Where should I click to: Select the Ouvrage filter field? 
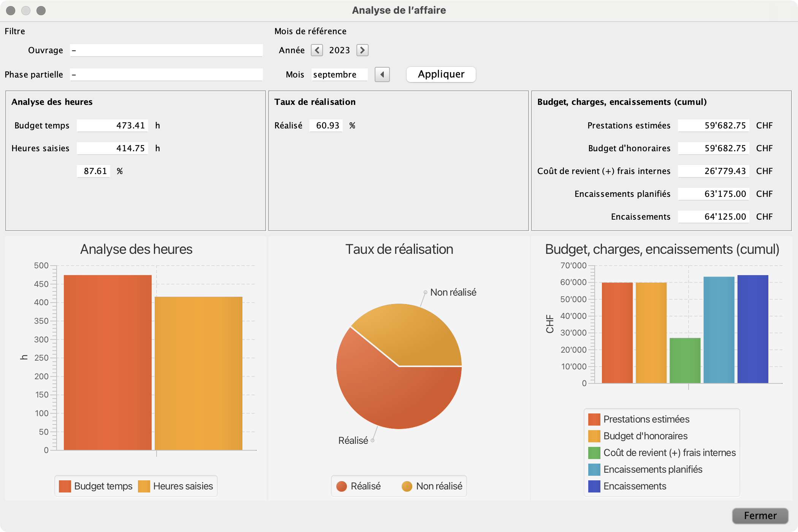pos(166,50)
